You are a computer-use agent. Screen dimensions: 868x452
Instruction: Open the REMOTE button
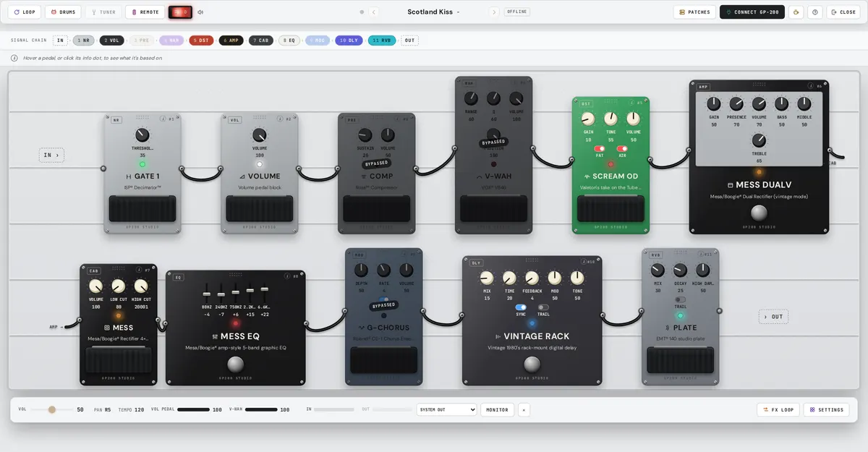pos(145,12)
